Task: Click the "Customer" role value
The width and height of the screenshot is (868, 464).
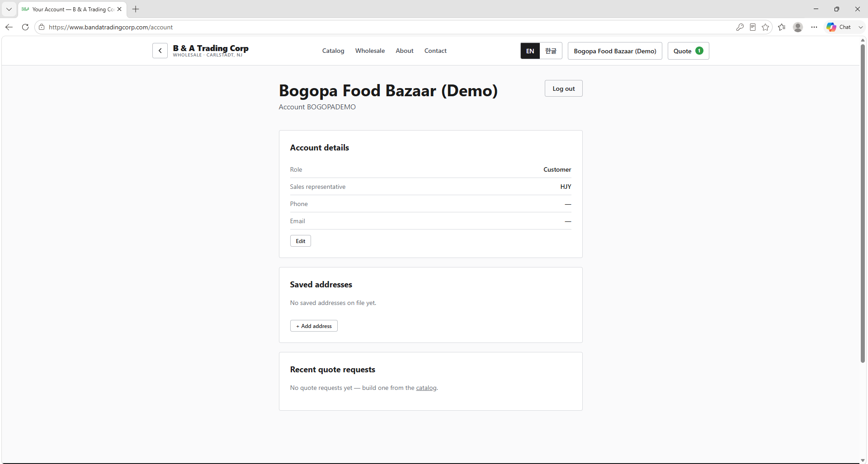Action: click(x=557, y=169)
